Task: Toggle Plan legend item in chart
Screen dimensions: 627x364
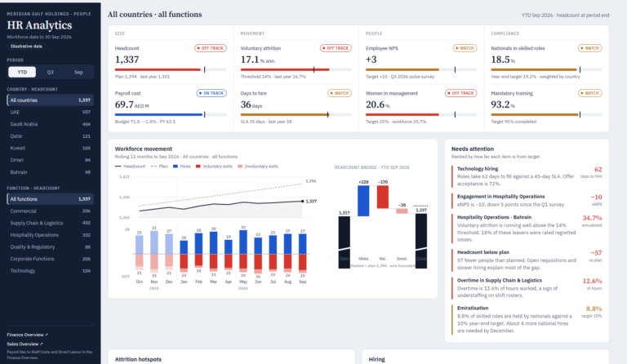Action: pos(159,166)
